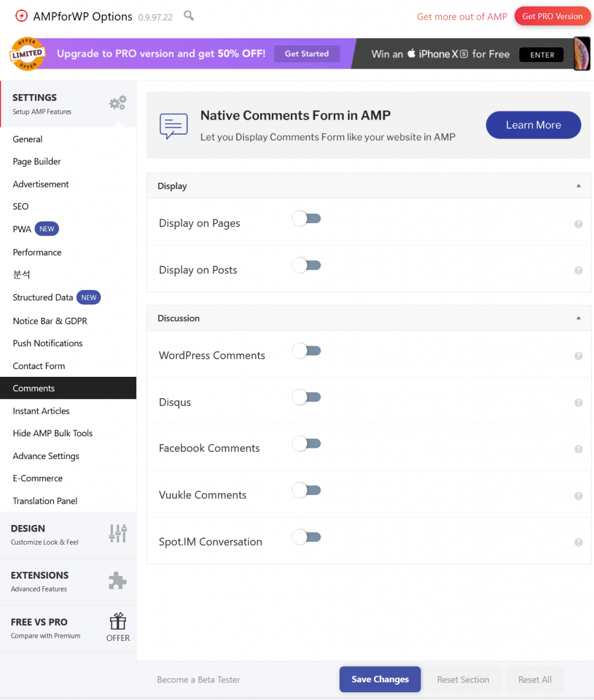
Task: Enable the Vuukle Comments toggle
Action: click(x=306, y=491)
